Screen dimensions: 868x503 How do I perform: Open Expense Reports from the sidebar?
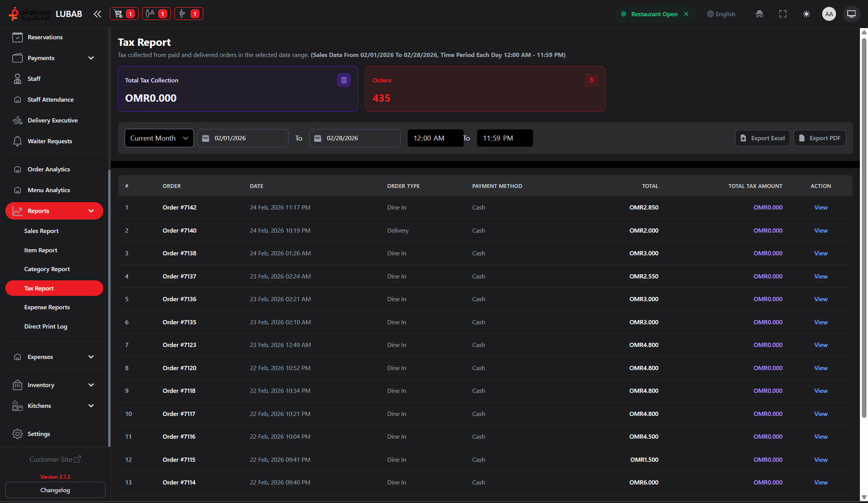(47, 307)
